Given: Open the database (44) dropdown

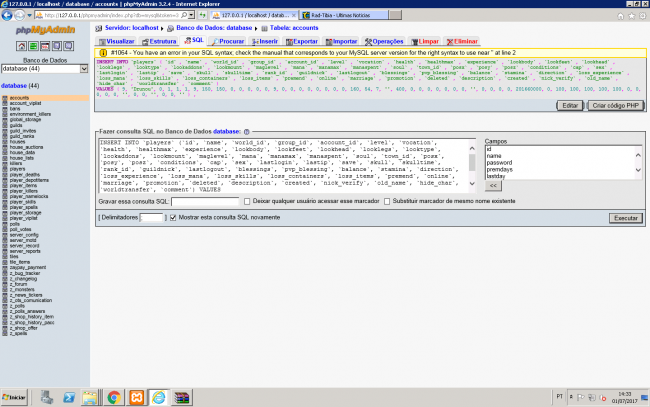Looking at the screenshot, I should pyautogui.click(x=44, y=69).
